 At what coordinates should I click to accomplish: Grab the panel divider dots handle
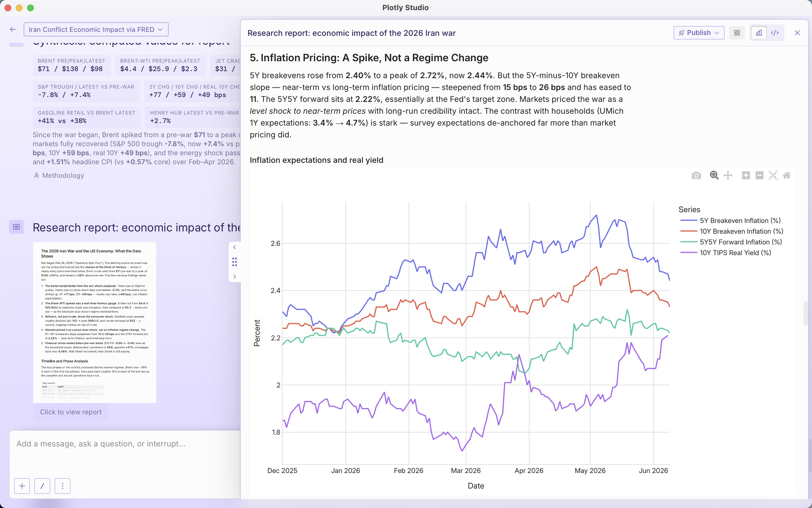(235, 262)
